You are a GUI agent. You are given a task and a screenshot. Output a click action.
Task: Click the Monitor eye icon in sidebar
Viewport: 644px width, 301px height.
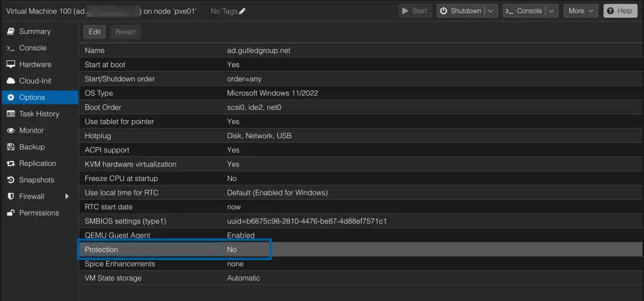[x=11, y=131]
